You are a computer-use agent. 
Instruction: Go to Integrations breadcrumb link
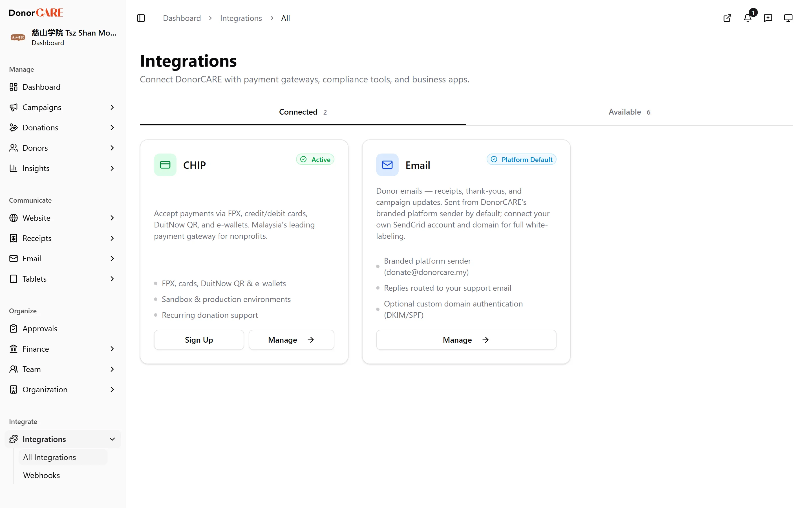241,18
